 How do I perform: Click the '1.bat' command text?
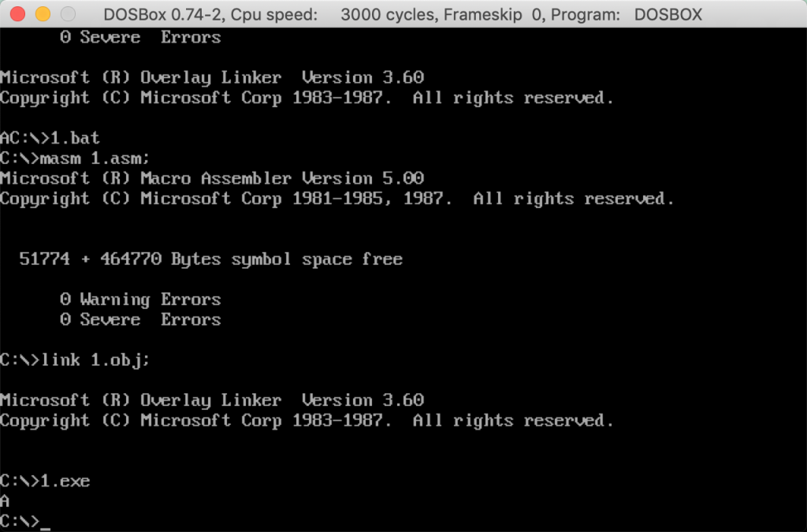click(x=75, y=138)
